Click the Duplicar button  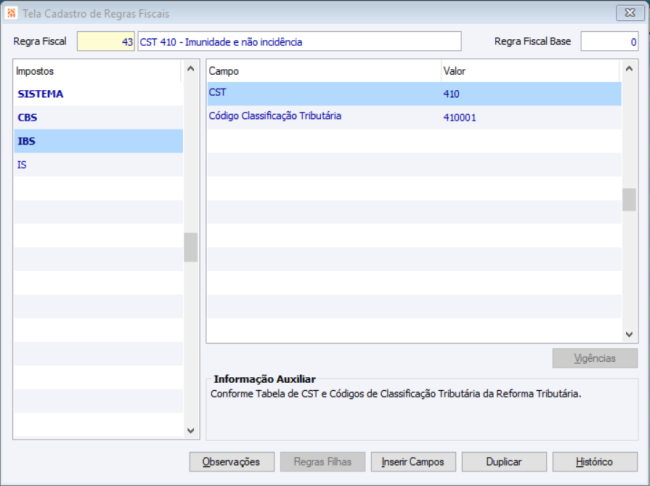504,462
